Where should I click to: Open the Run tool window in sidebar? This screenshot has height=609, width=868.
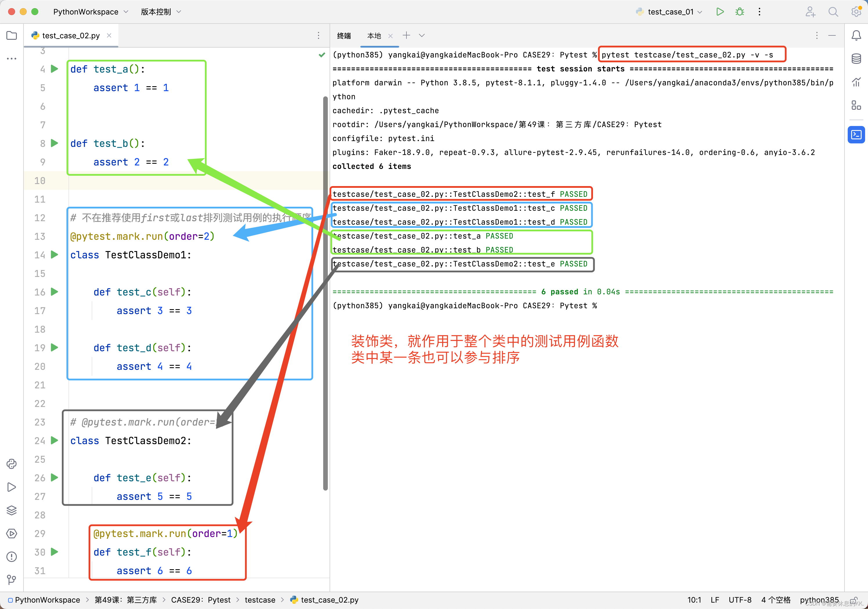point(12,487)
